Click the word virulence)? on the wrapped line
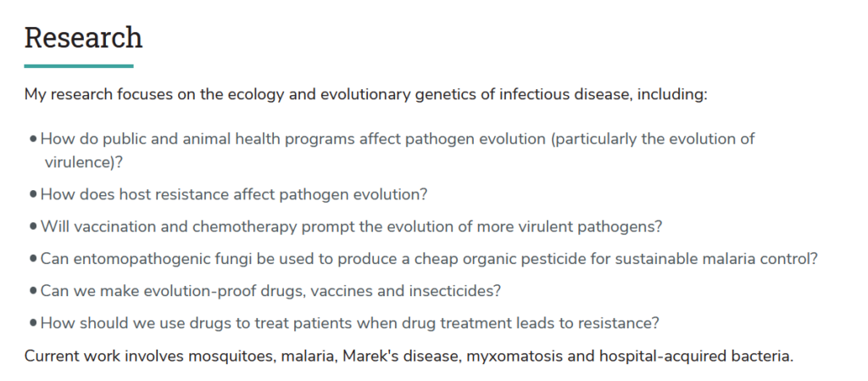Image resolution: width=868 pixels, height=381 pixels. coord(84,163)
